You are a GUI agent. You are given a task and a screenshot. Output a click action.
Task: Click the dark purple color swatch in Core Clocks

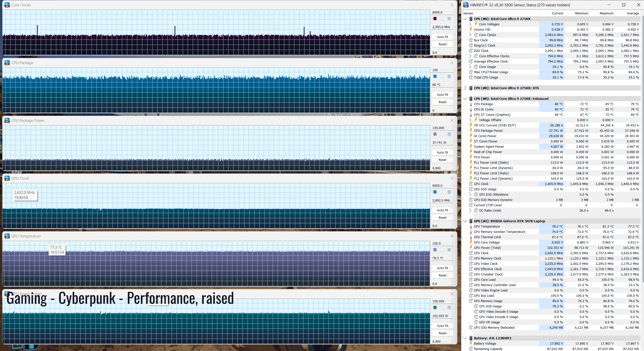coord(435,19)
